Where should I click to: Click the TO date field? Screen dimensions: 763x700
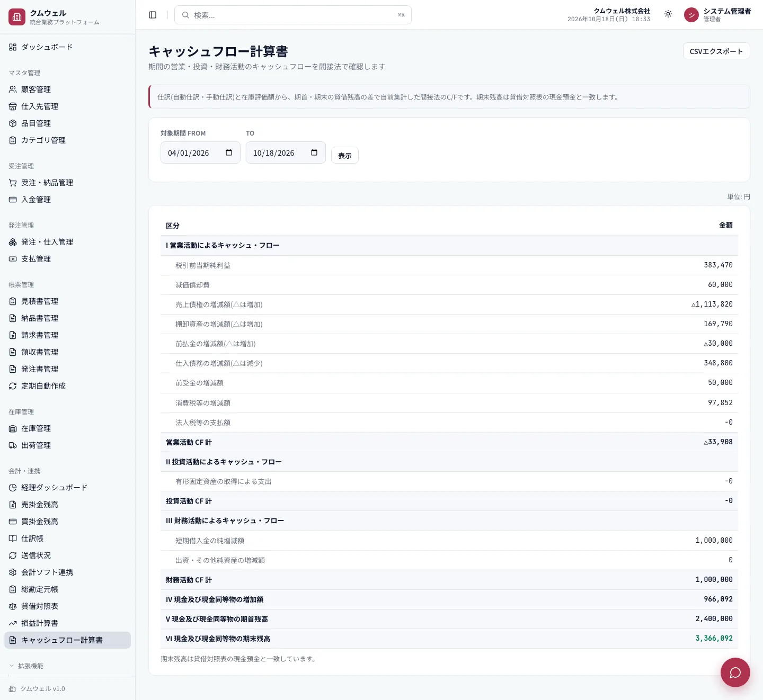click(286, 152)
